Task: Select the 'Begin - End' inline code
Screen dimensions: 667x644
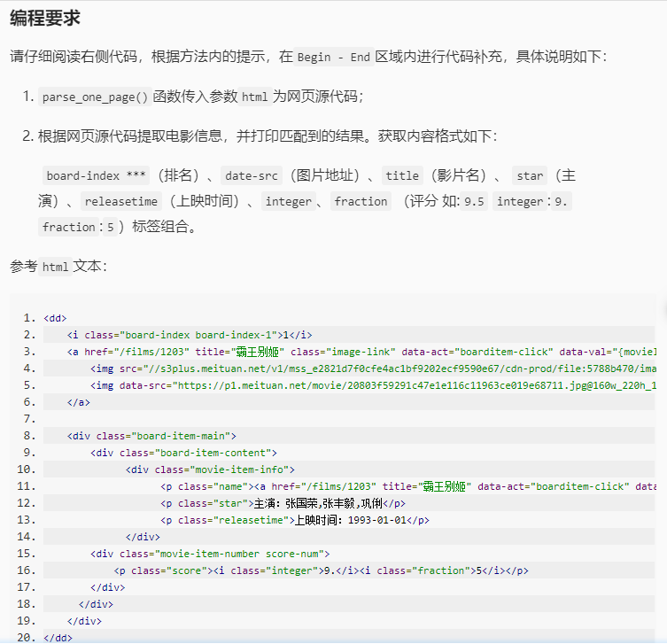Action: (x=333, y=57)
